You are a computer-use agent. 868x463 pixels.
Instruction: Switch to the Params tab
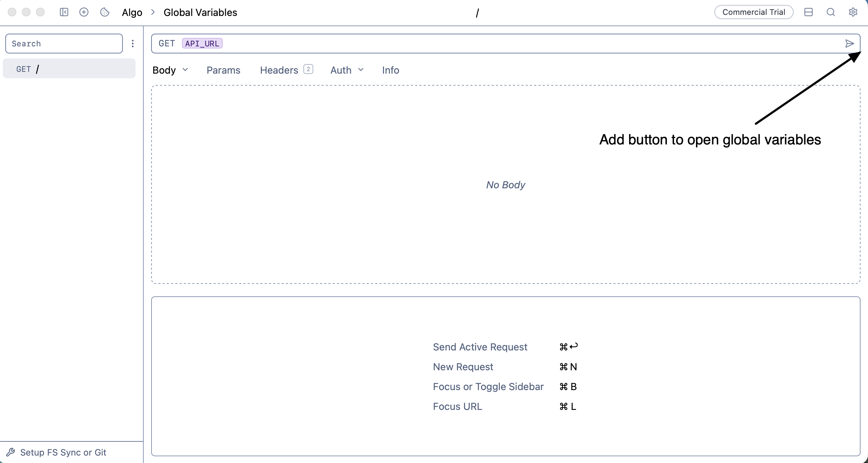pos(223,70)
